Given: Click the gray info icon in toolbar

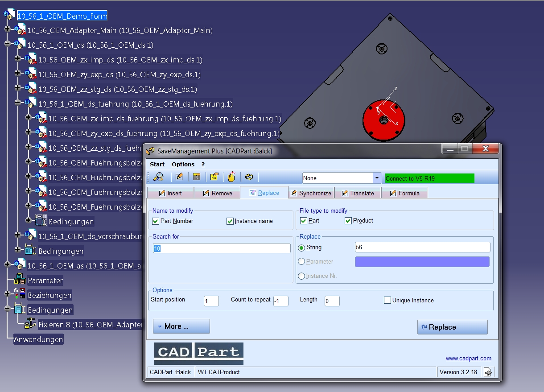Looking at the screenshot, I should [197, 177].
